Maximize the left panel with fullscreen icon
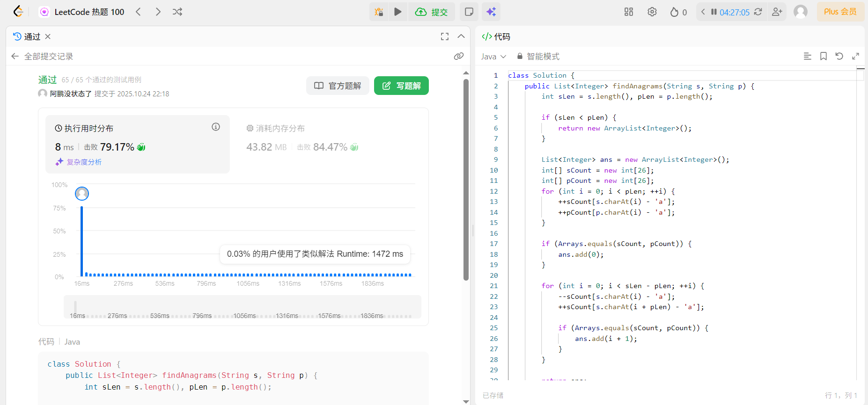 pos(445,36)
